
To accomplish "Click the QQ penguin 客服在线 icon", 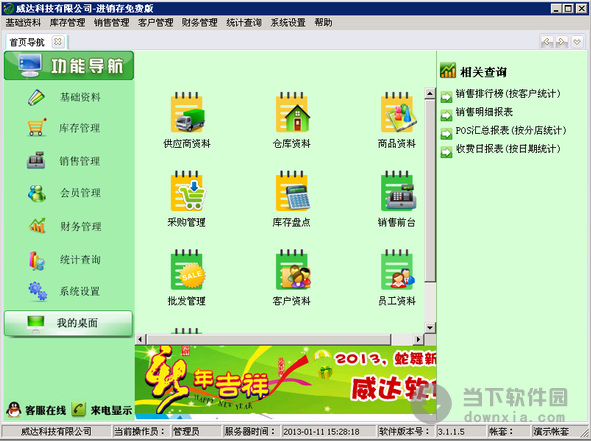I will pos(14,409).
